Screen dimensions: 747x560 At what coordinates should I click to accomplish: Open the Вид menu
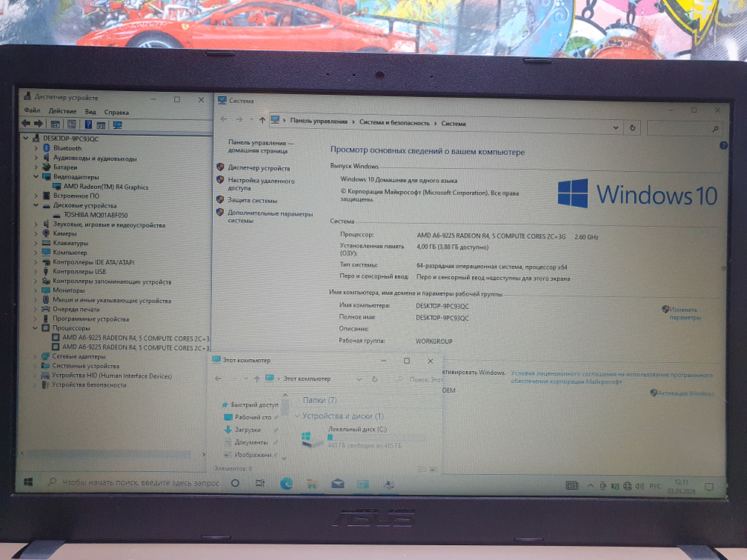tap(90, 112)
